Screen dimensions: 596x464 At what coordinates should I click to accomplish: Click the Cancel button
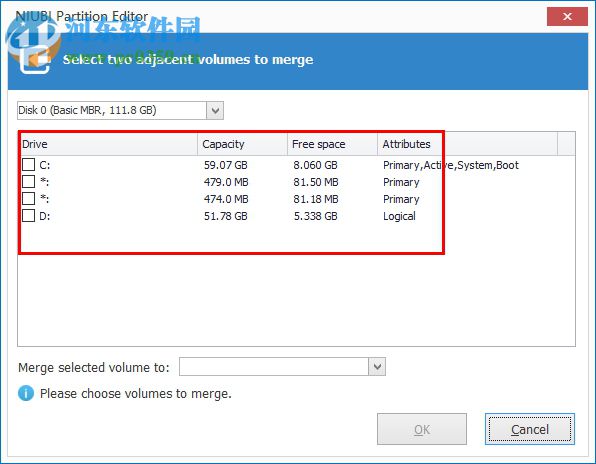click(x=529, y=429)
